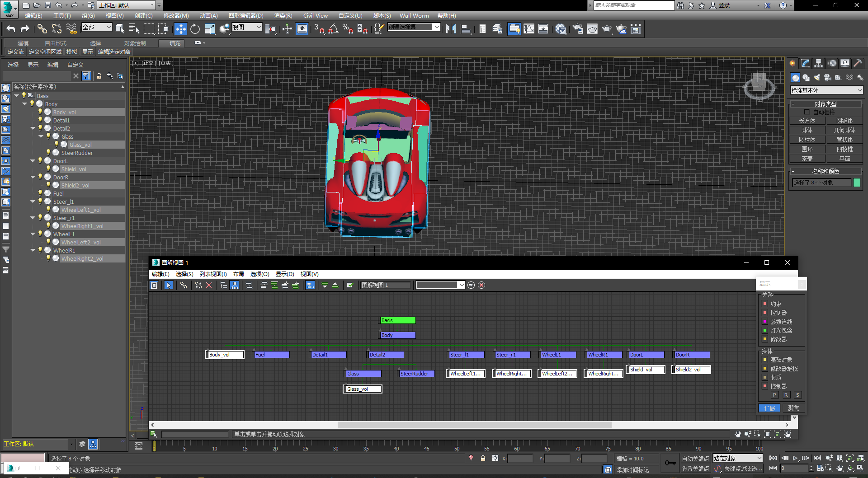Click the Mirror tool icon

point(451,29)
